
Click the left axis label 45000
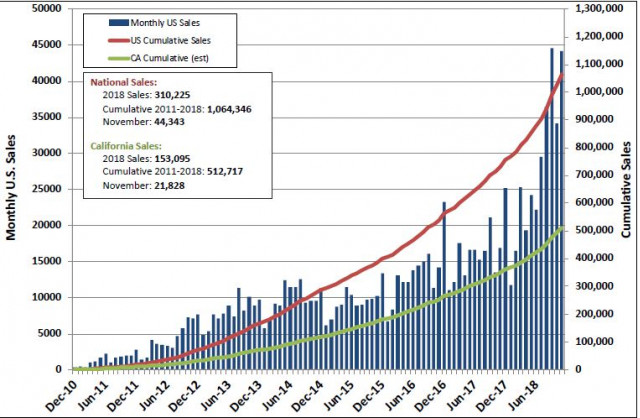(x=47, y=44)
